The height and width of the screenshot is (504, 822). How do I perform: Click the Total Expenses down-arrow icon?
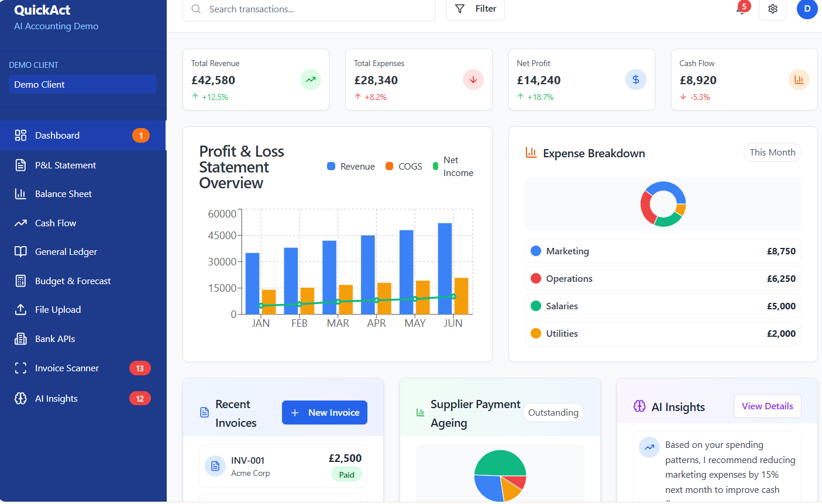click(x=473, y=80)
